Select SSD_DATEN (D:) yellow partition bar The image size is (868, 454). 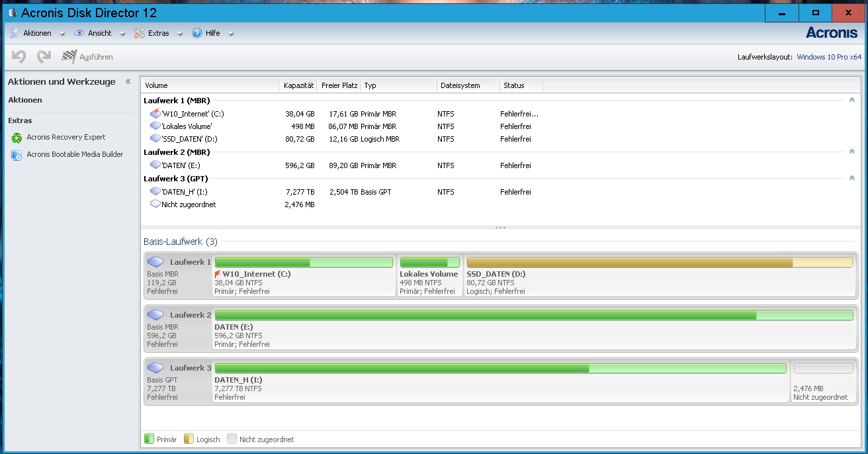point(660,263)
